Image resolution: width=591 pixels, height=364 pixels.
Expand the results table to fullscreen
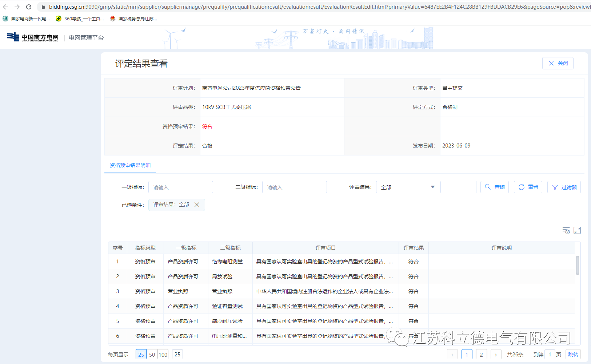[x=577, y=230]
